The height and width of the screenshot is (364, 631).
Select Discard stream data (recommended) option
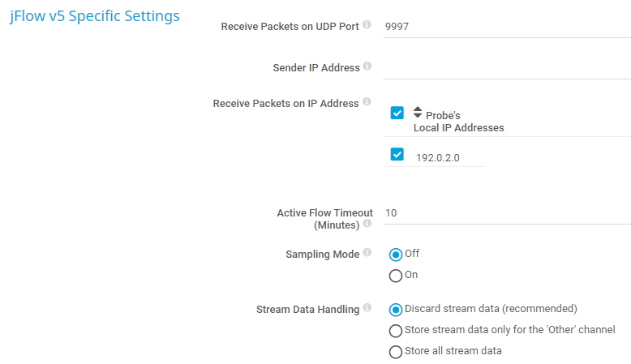click(x=396, y=309)
